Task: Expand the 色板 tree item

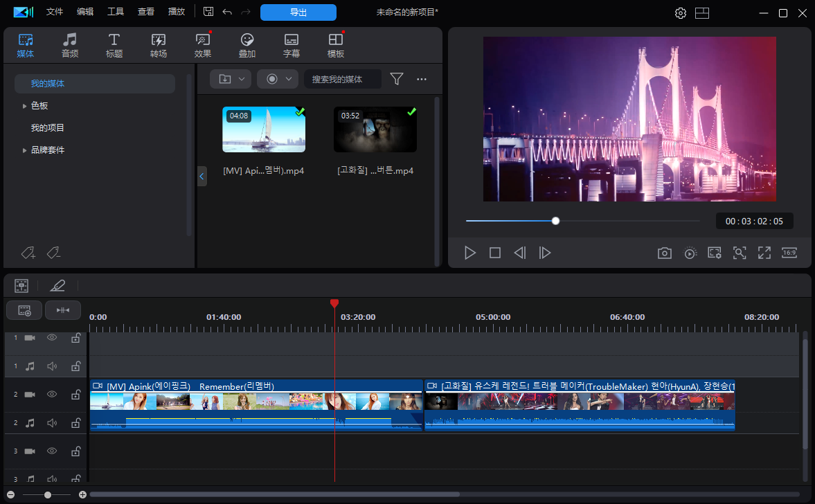Action: point(25,106)
